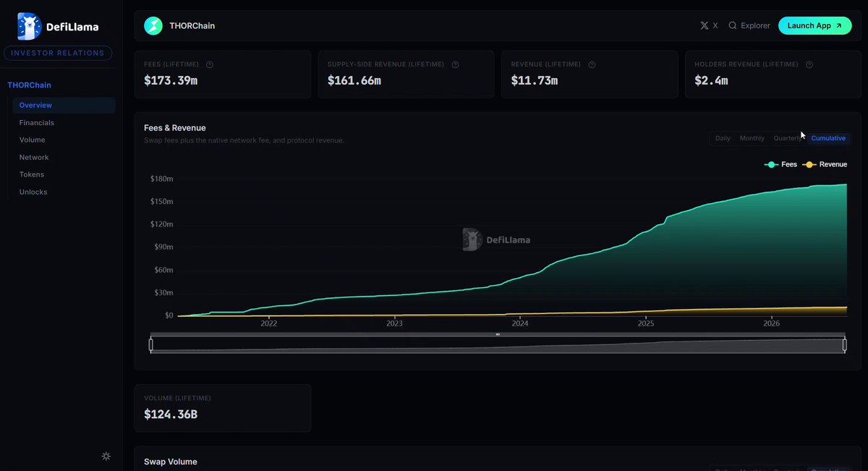Click help icon beside Revenue (Lifetime)
Screen dimensions: 868x471
592,64
